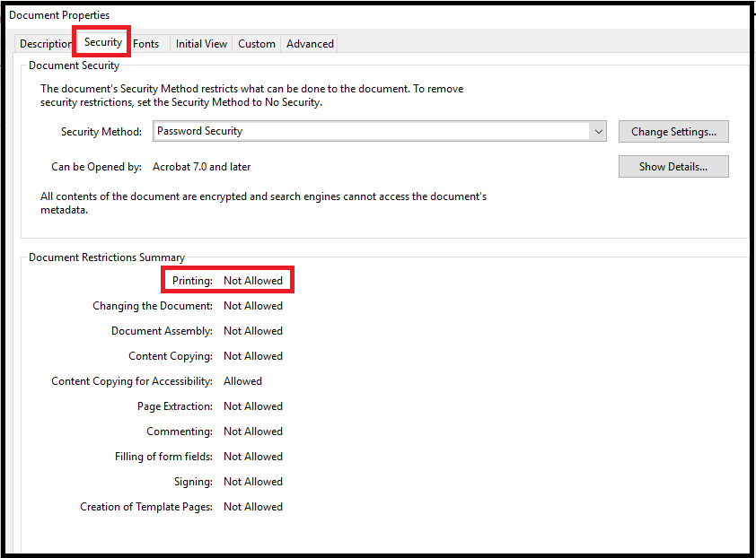The image size is (756, 558).
Task: Open the Security tab
Action: click(101, 43)
